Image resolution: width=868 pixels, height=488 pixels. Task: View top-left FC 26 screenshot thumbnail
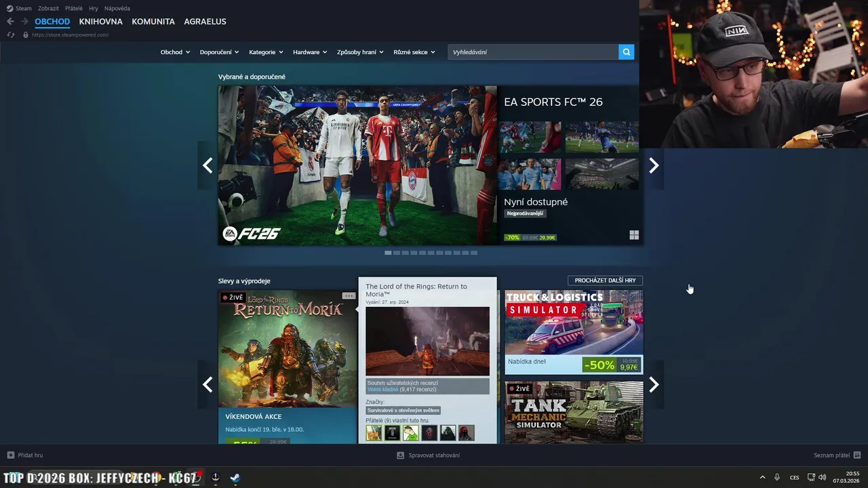(x=530, y=137)
